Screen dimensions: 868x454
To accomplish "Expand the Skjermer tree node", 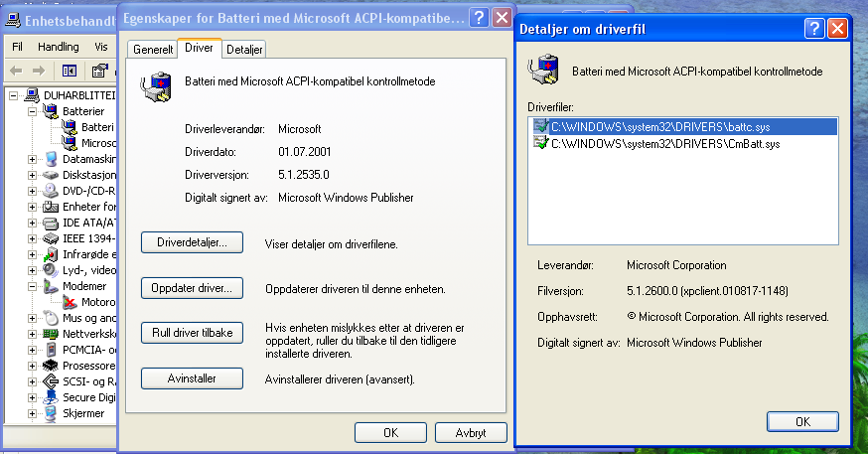I will [x=32, y=413].
